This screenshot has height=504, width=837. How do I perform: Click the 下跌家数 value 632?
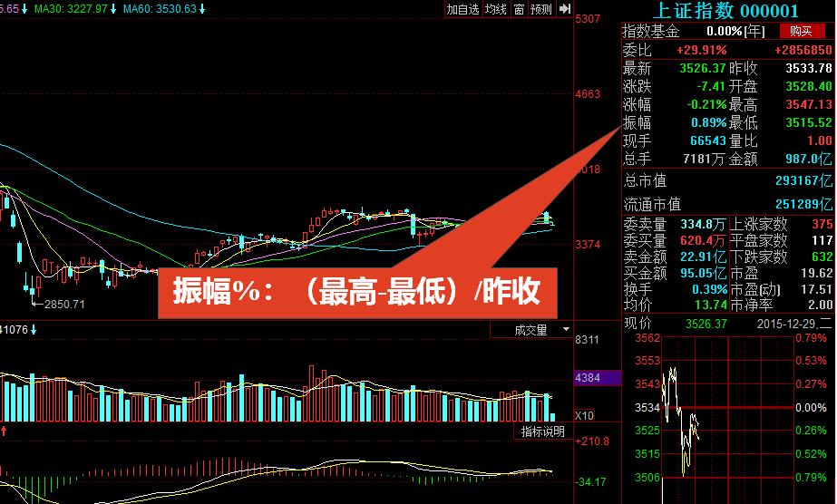point(822,257)
